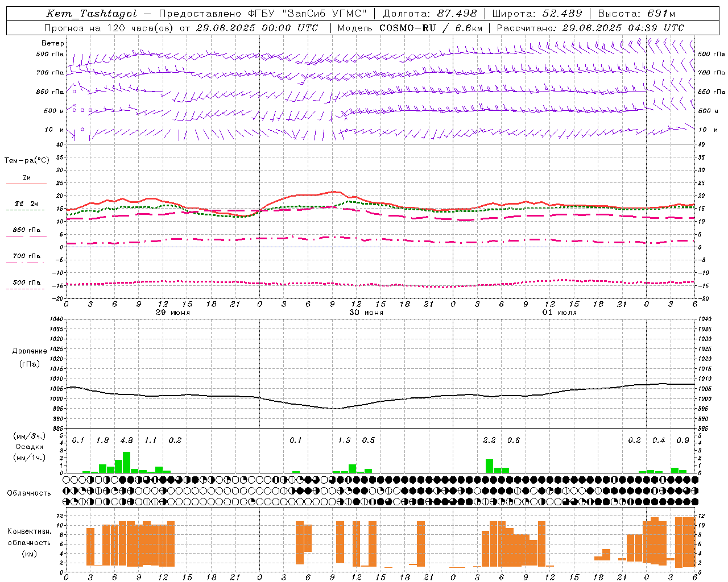The height and width of the screenshot is (582, 728).
Task: Click the 0.5 precipitation total
Action: 369,440
